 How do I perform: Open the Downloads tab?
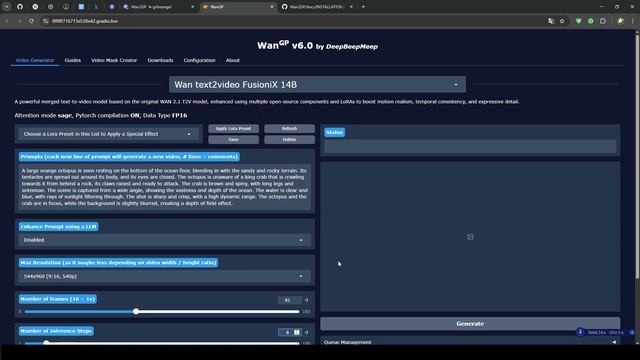160,60
